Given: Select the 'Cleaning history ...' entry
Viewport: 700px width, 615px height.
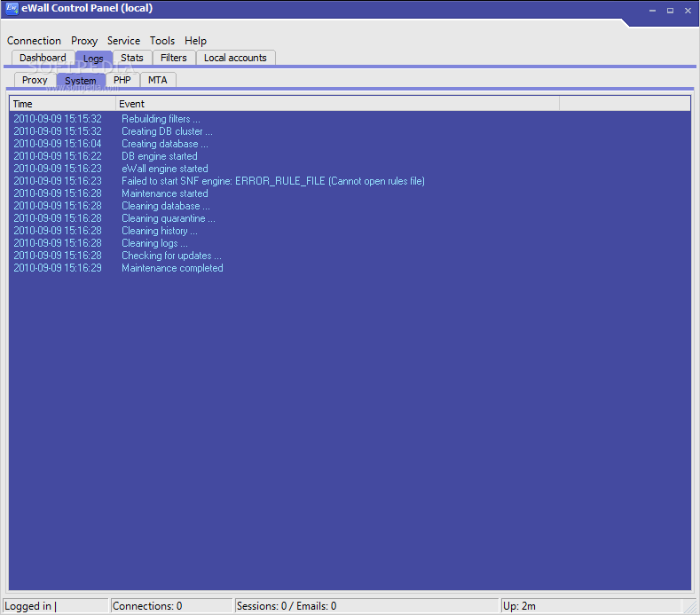Looking at the screenshot, I should click(350, 231).
